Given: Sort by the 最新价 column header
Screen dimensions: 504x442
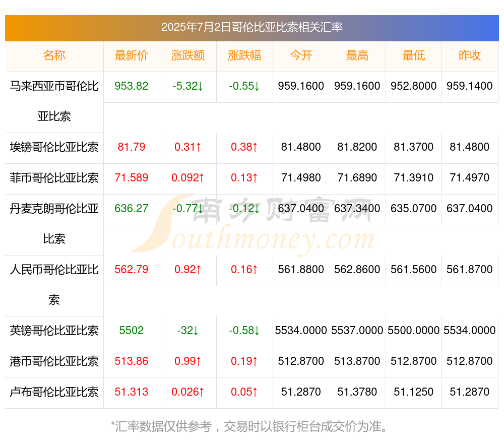Looking at the screenshot, I should tap(131, 56).
